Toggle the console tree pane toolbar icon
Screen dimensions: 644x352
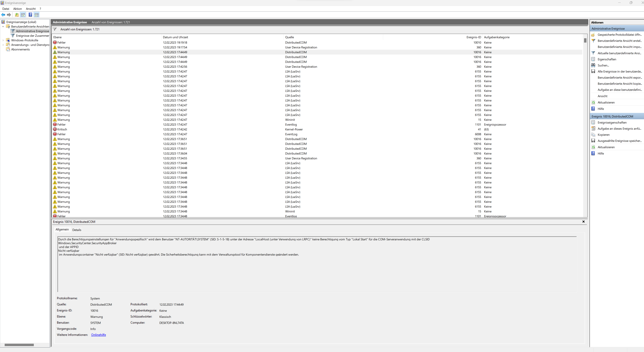click(x=23, y=15)
